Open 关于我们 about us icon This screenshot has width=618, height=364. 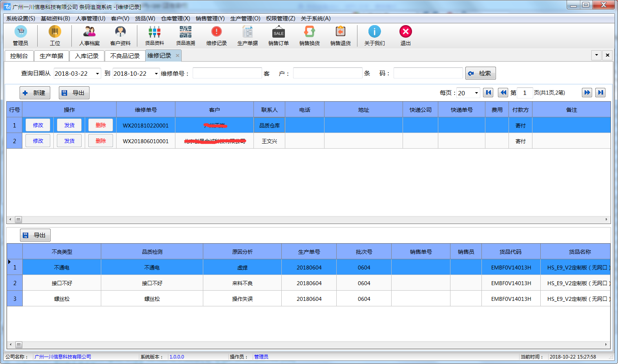[375, 36]
